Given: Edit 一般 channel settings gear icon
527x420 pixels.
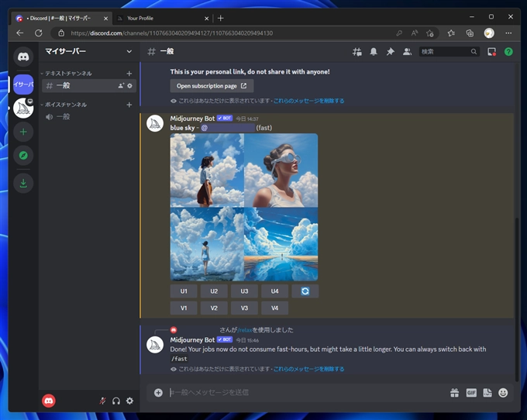Looking at the screenshot, I should (x=129, y=86).
